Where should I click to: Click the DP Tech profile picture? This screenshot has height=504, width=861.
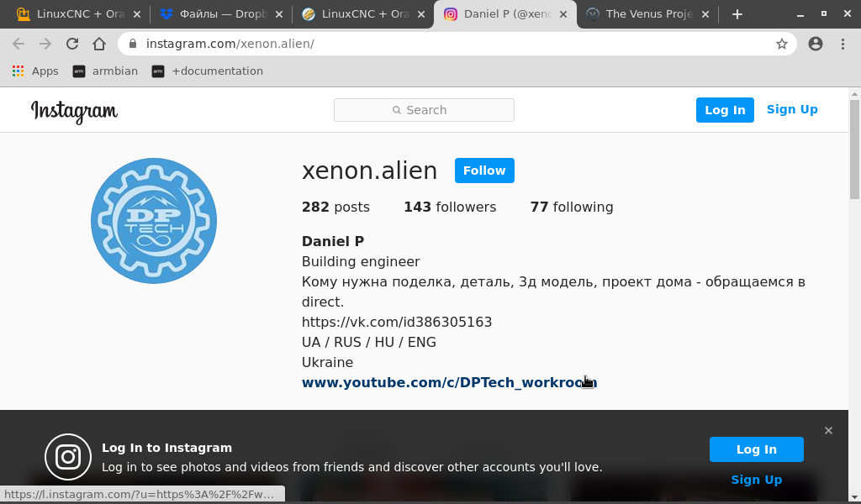click(154, 221)
